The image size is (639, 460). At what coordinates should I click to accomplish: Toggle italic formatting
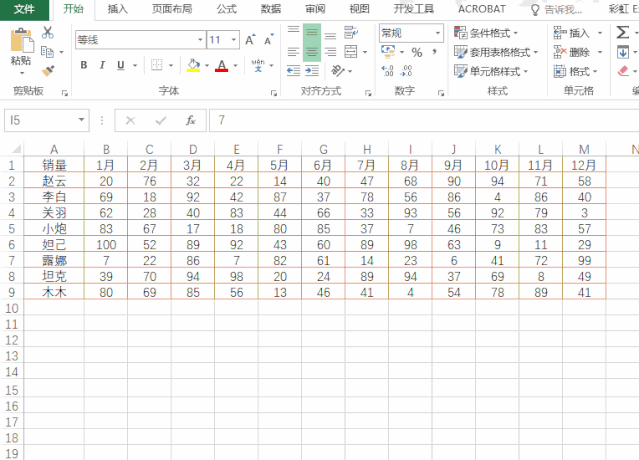102,65
